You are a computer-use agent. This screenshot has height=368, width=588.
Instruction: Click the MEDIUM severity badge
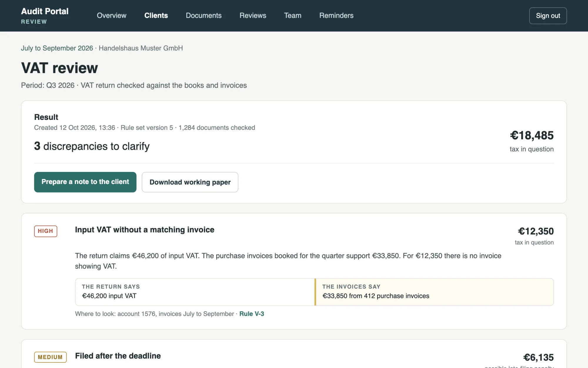tap(50, 357)
